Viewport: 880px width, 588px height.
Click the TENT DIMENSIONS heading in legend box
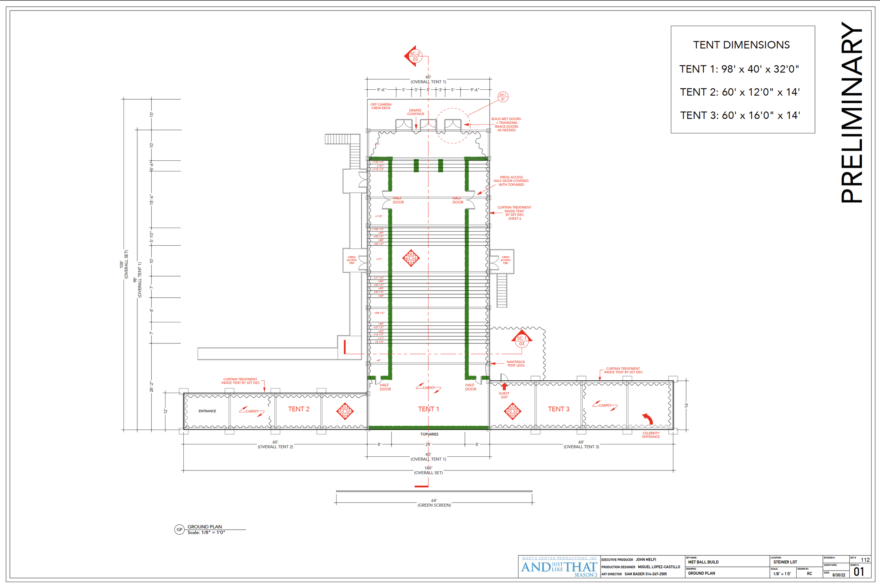pos(741,45)
